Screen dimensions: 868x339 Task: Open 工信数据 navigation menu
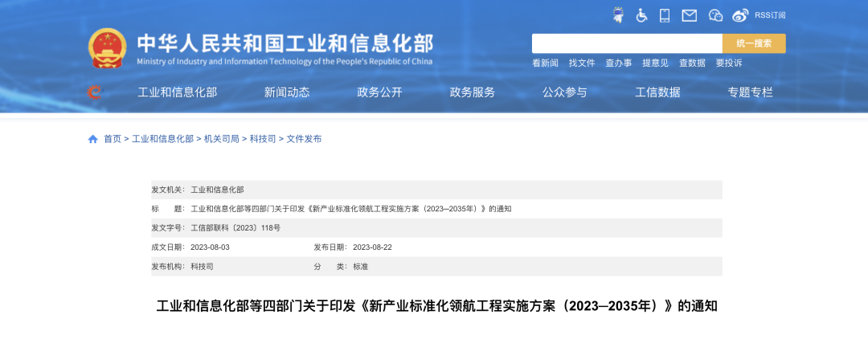point(657,92)
